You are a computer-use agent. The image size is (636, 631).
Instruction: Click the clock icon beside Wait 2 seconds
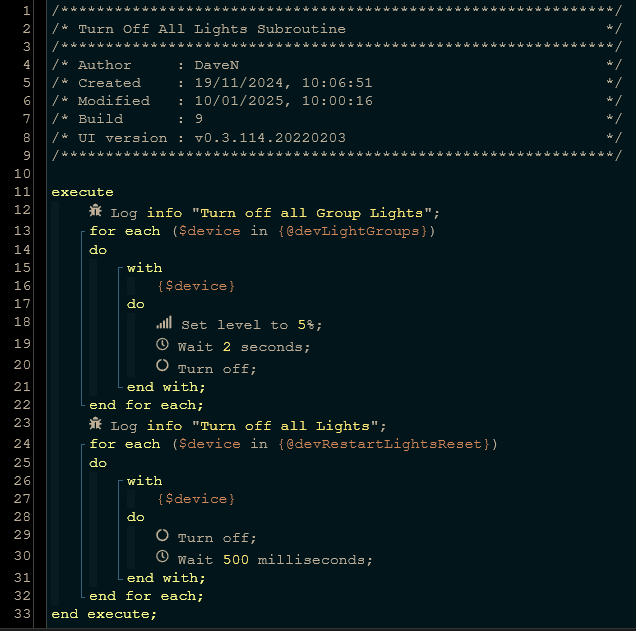(x=162, y=344)
